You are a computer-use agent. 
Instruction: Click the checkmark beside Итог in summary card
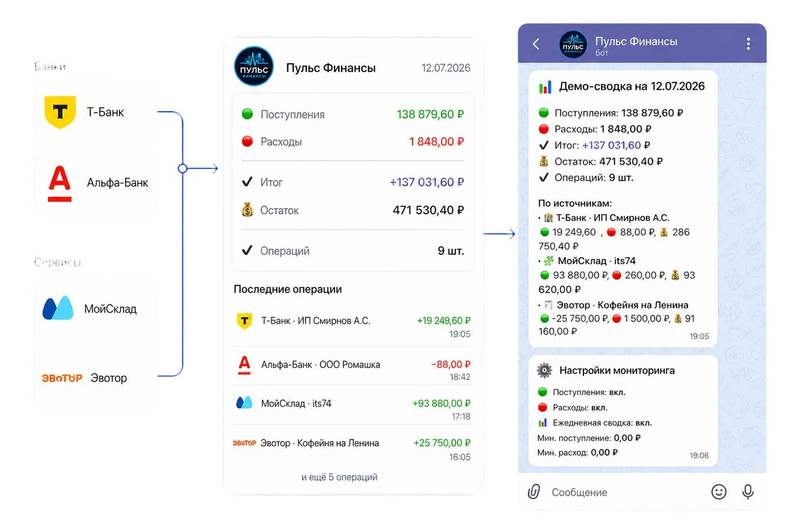click(247, 182)
